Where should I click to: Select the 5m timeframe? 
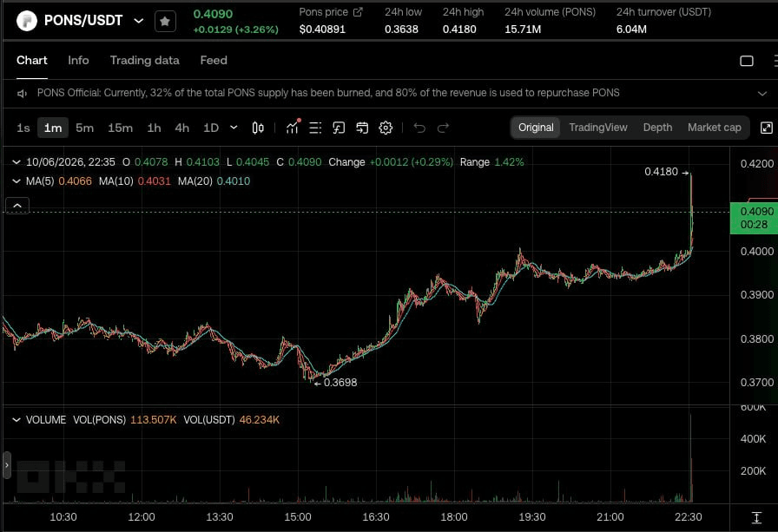click(84, 128)
